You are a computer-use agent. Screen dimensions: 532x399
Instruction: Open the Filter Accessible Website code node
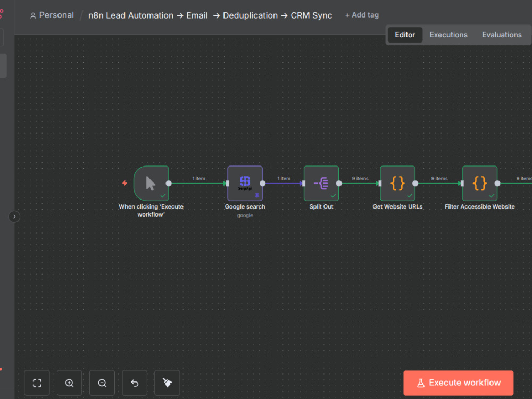pyautogui.click(x=479, y=183)
